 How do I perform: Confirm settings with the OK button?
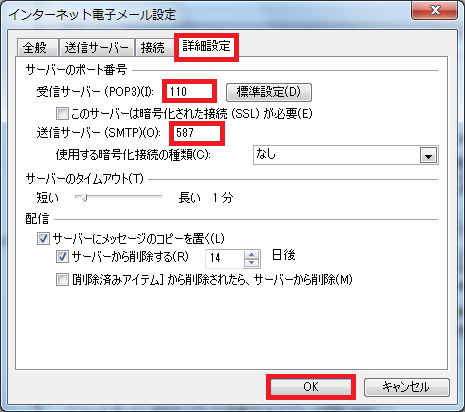[x=311, y=387]
